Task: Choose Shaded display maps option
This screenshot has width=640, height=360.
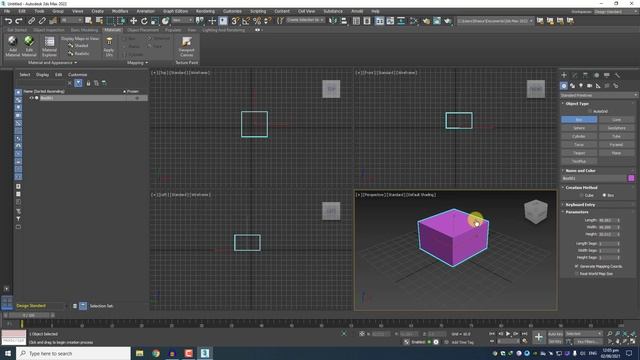Action: (x=78, y=46)
